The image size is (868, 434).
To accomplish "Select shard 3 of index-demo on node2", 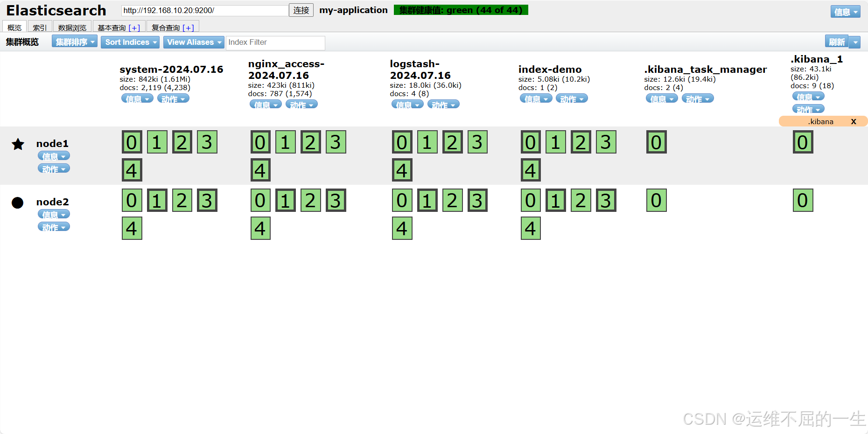I will (606, 200).
